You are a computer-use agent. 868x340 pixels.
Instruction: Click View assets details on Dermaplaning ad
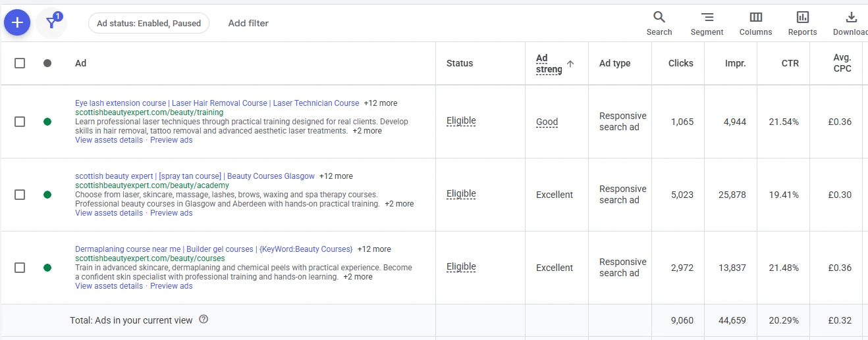click(109, 286)
